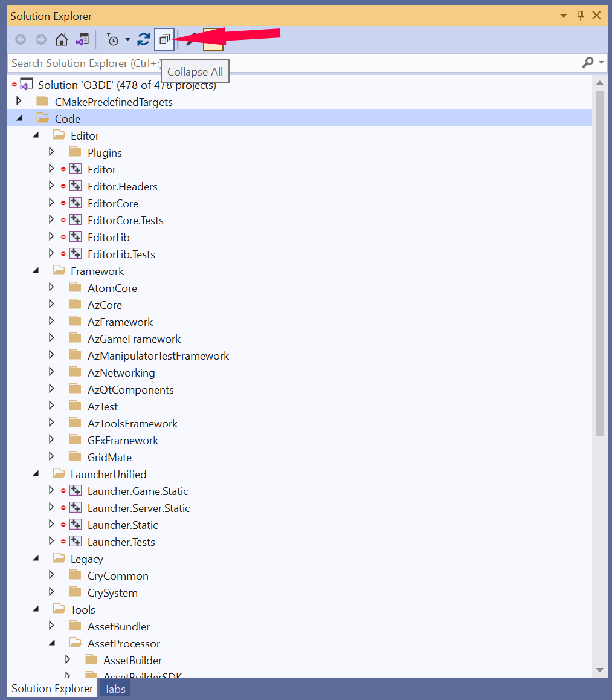Image resolution: width=612 pixels, height=700 pixels.
Task: Click the Home icon in toolbar
Action: (62, 40)
